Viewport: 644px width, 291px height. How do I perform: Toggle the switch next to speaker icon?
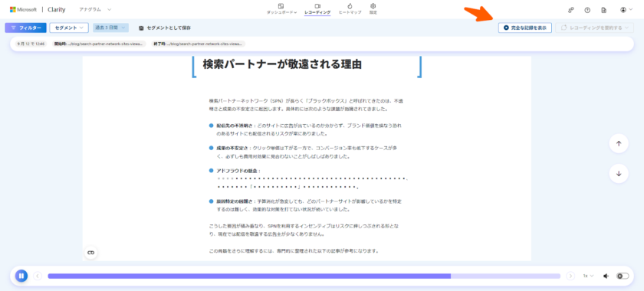pos(623,276)
